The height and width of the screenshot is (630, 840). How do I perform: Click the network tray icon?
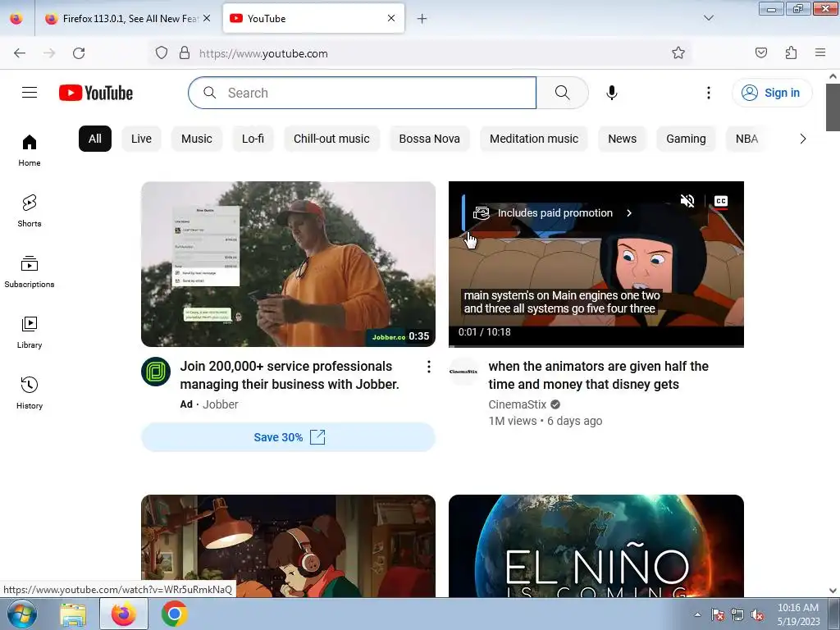(x=737, y=615)
